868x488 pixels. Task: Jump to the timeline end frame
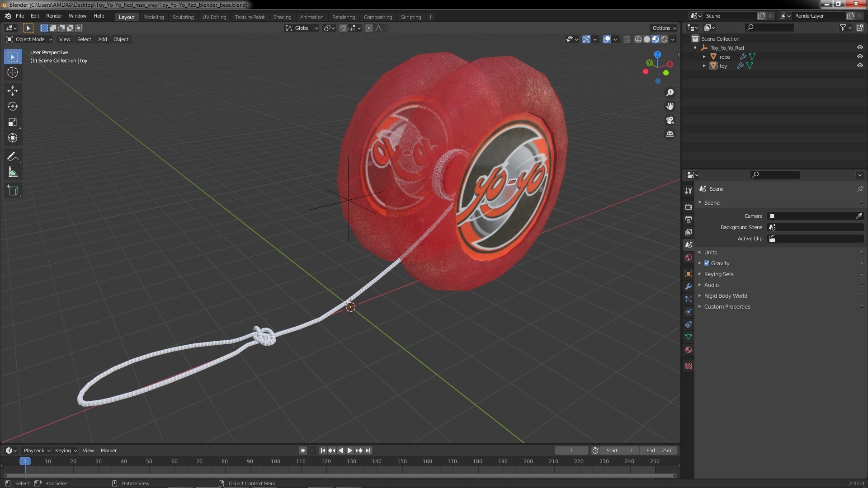click(x=368, y=450)
